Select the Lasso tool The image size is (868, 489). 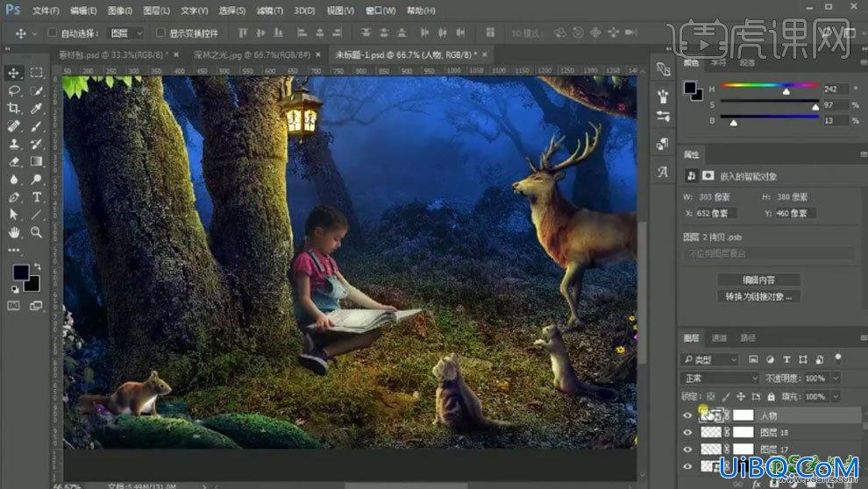(x=14, y=91)
